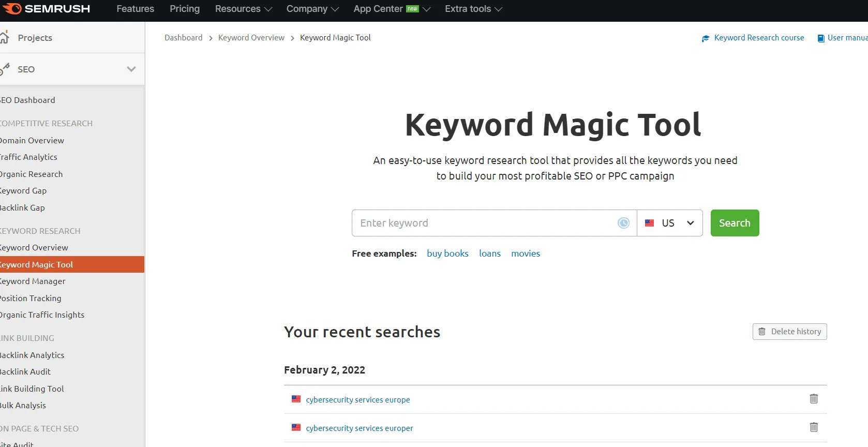Open Backlink Analytics

(x=32, y=355)
